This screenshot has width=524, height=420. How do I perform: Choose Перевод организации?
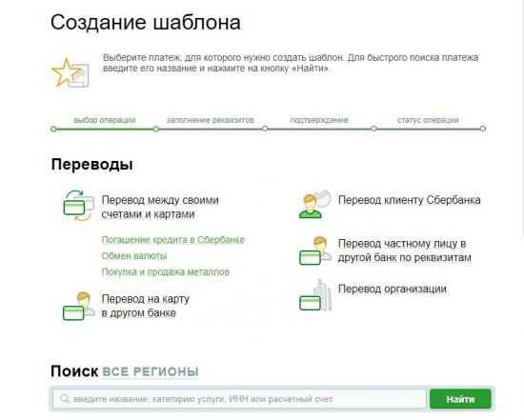tap(393, 289)
